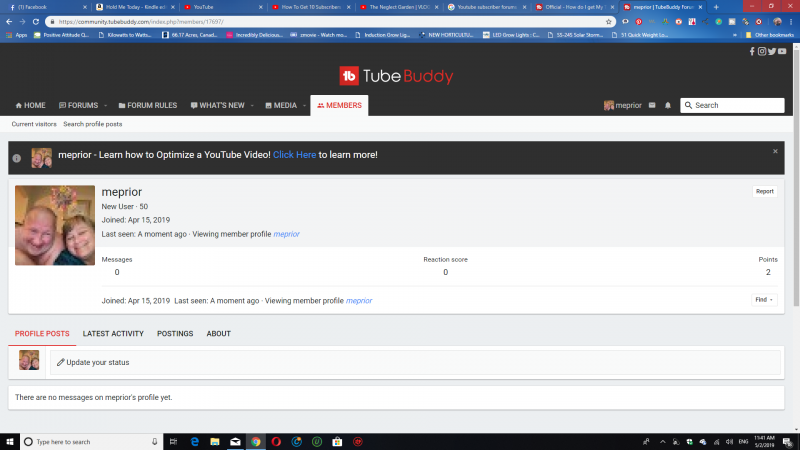Image resolution: width=800 pixels, height=450 pixels.
Task: Go to Forum Rules in navigation
Action: pos(146,105)
